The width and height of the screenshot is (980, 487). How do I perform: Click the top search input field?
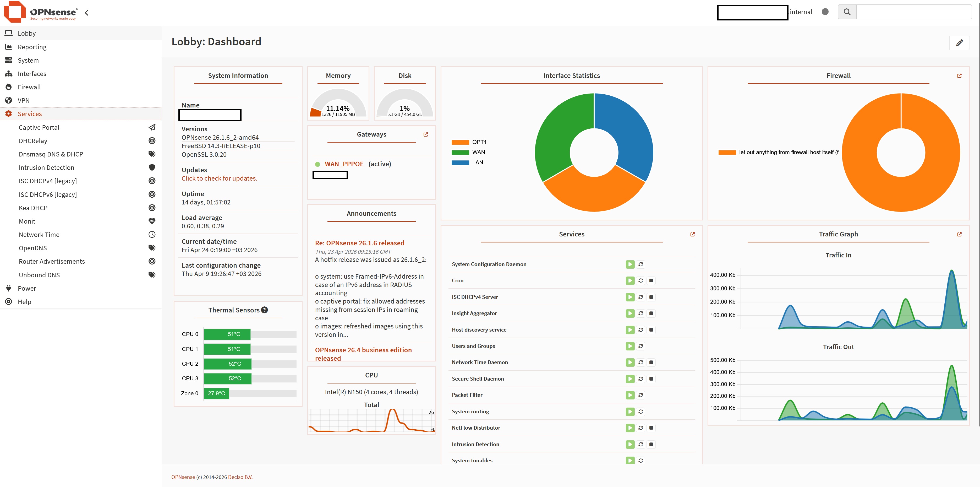click(913, 12)
